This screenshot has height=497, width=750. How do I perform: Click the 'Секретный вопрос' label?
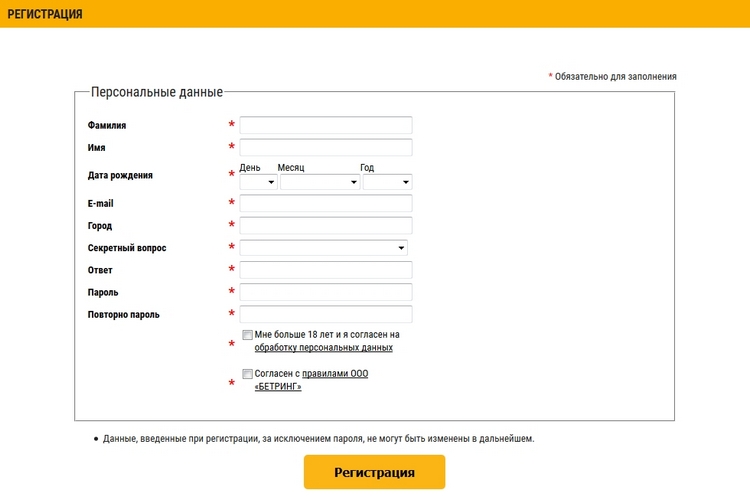click(x=127, y=248)
